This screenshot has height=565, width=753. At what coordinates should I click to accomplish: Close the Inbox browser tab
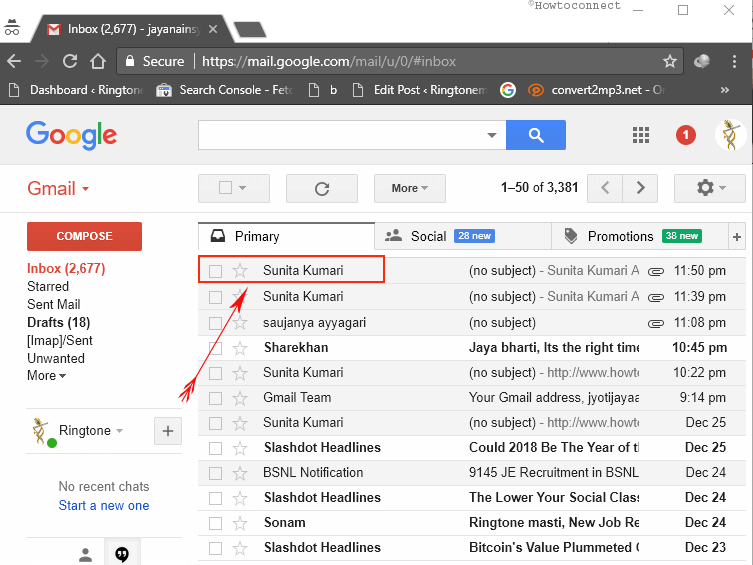213,29
